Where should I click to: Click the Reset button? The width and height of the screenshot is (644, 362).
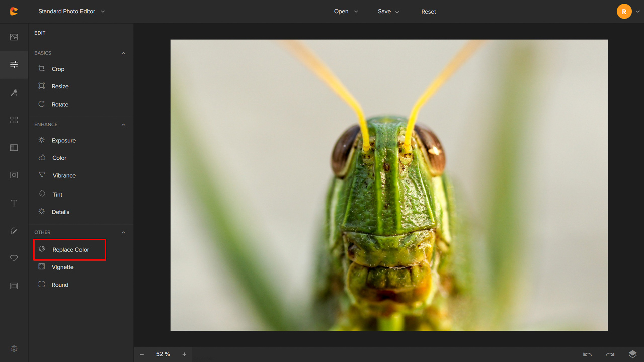(x=428, y=11)
